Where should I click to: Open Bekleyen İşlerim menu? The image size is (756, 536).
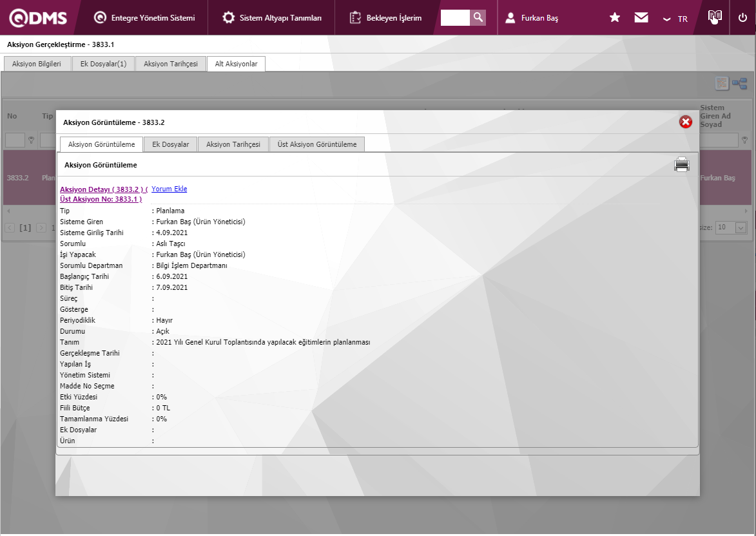(386, 18)
